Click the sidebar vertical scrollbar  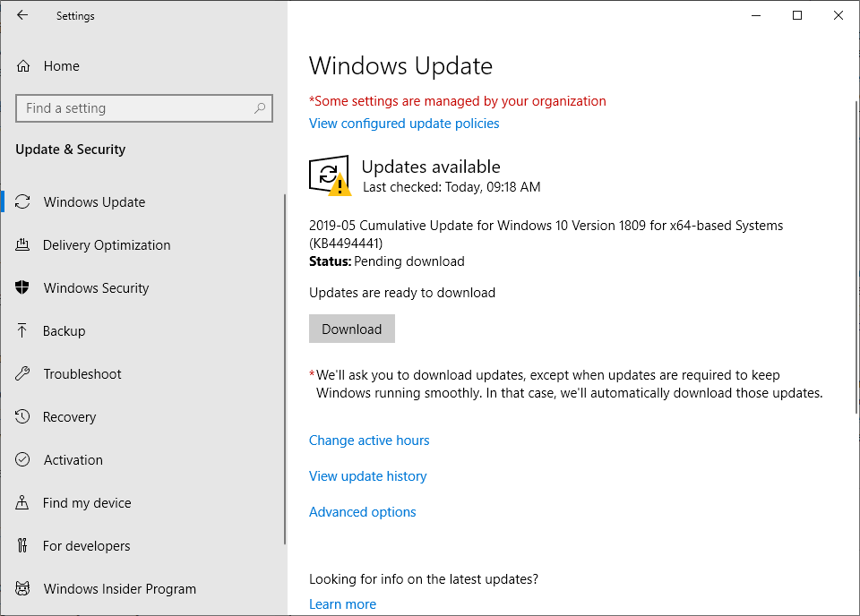tap(285, 370)
